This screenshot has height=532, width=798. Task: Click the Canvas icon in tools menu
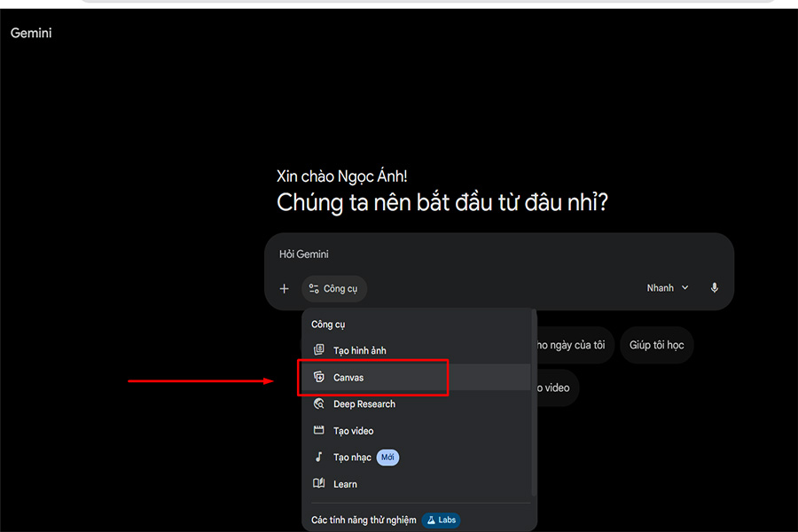[x=319, y=378]
